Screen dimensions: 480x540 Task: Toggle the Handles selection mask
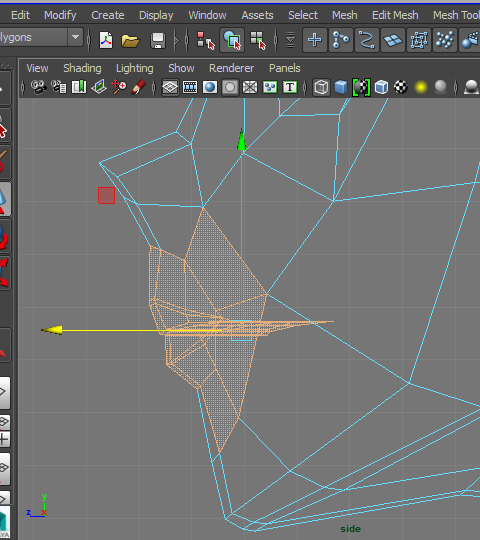coord(315,40)
